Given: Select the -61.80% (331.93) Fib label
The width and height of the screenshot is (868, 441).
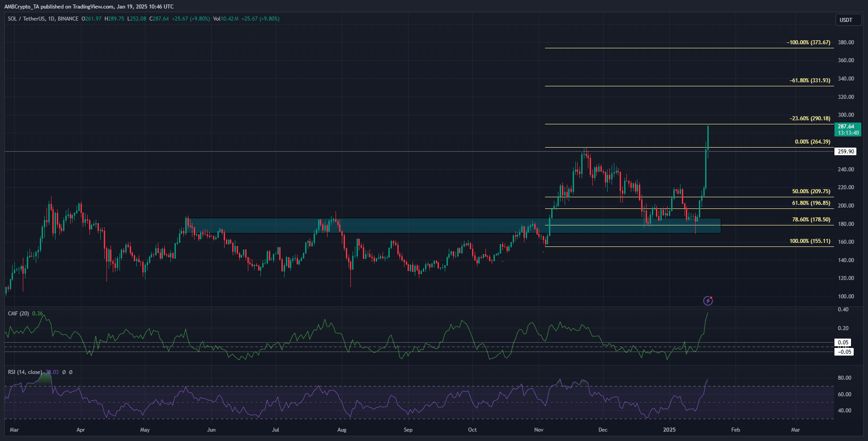Looking at the screenshot, I should [x=810, y=81].
